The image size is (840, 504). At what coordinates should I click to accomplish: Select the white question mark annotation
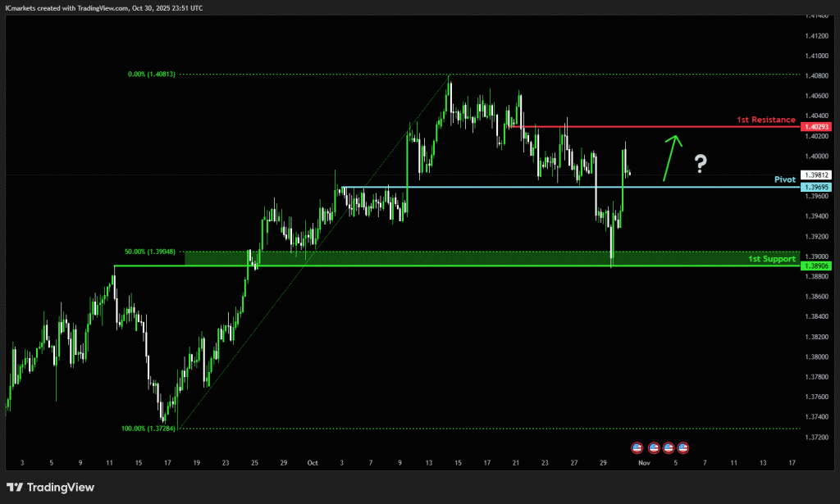click(x=700, y=164)
